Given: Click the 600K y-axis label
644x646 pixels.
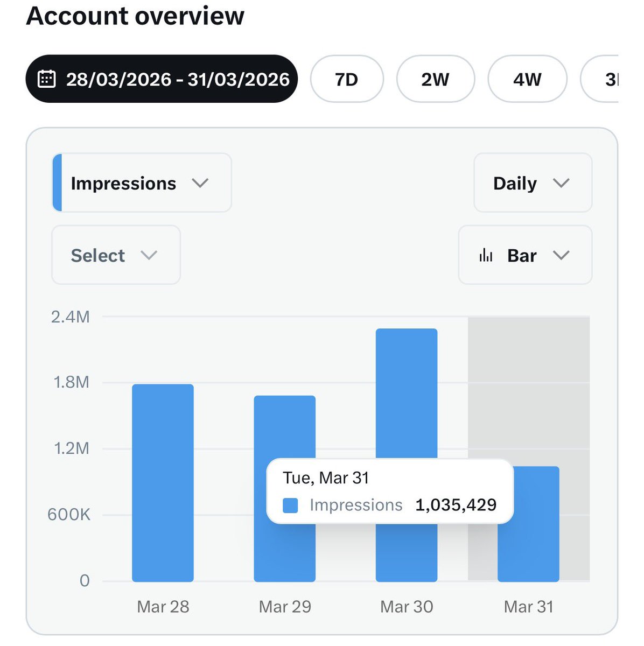Looking at the screenshot, I should pos(69,515).
